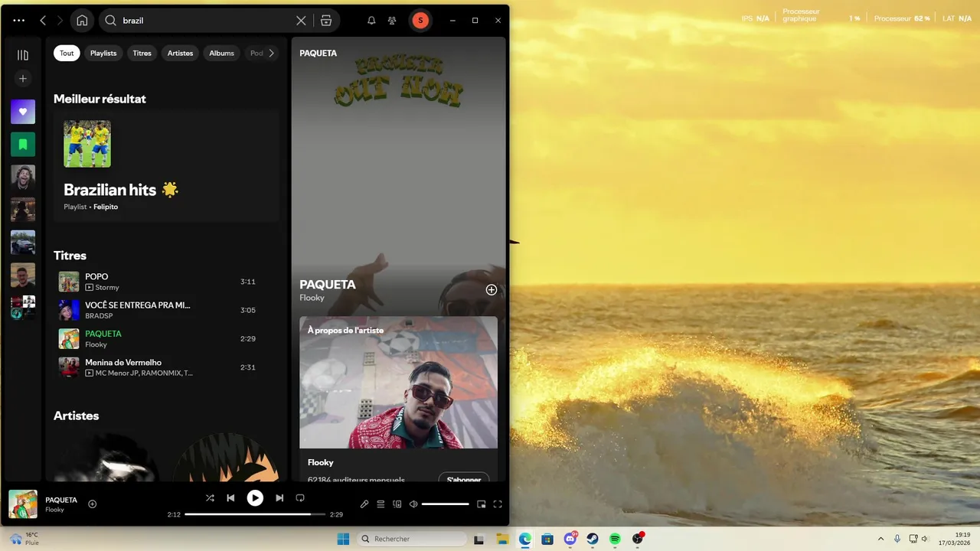Viewport: 980px width, 551px height.
Task: Open Liked Songs in the sidebar
Action: [23, 112]
